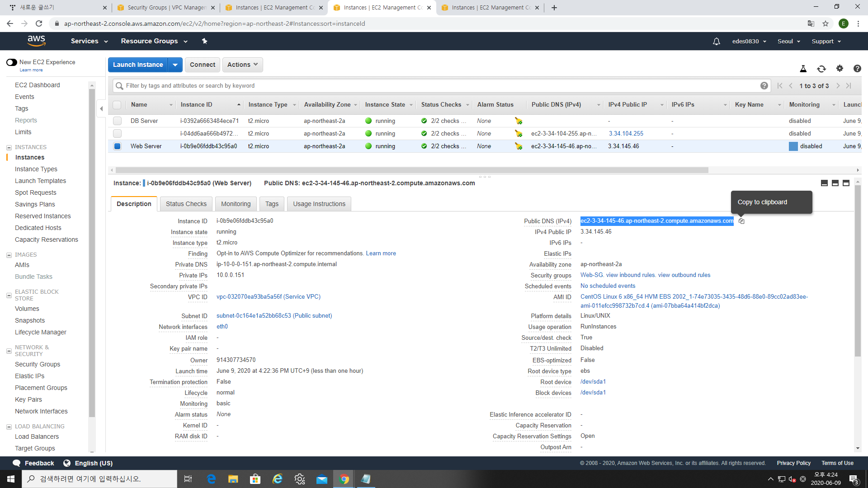Click view inbound rules link
Image resolution: width=868 pixels, height=488 pixels.
[631, 275]
